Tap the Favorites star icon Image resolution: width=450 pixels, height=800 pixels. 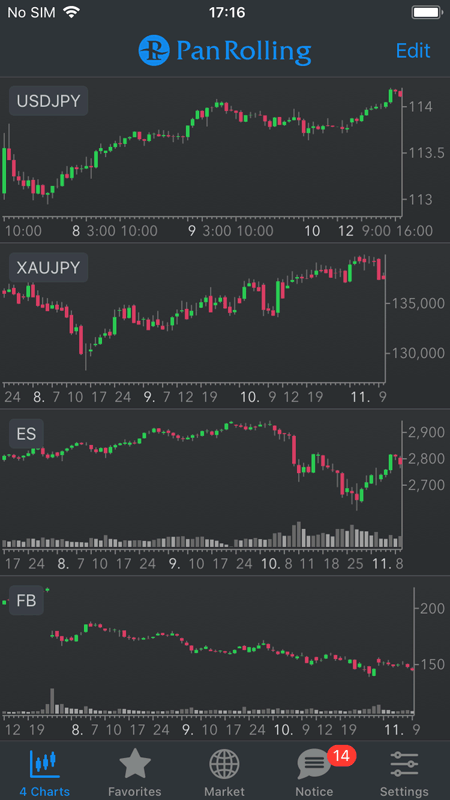pos(135,764)
